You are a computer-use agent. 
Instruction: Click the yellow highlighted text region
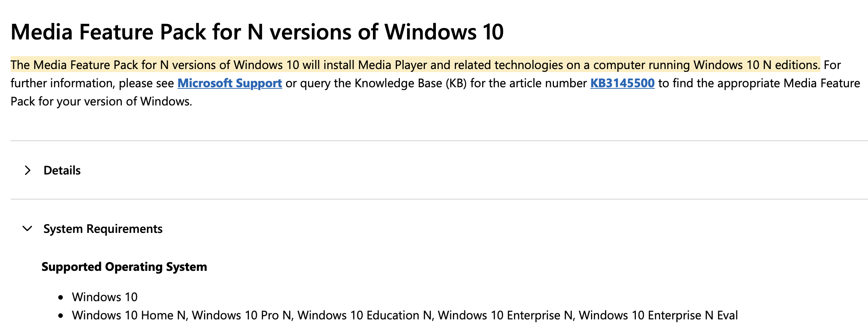[379, 64]
